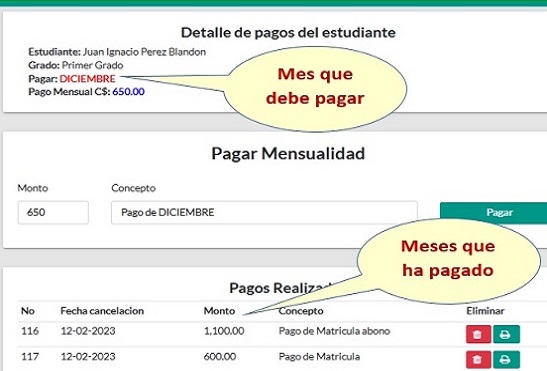Click 'Detalle de pagos del estudiante' heading
Image resolution: width=547 pixels, height=371 pixels.
(x=288, y=32)
